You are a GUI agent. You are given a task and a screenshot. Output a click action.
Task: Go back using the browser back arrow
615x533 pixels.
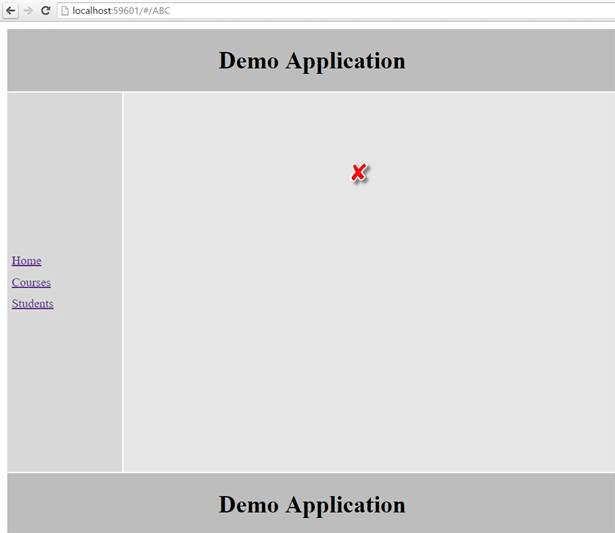tap(11, 11)
